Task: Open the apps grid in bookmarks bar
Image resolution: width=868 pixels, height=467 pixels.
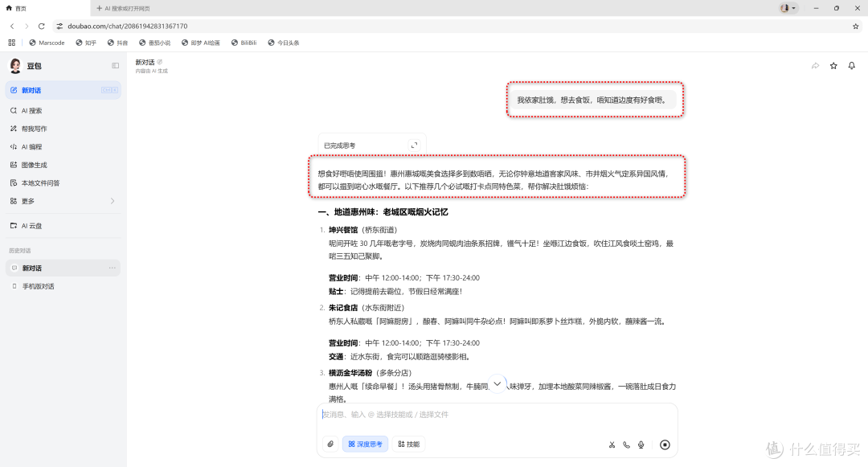Action: coord(11,43)
